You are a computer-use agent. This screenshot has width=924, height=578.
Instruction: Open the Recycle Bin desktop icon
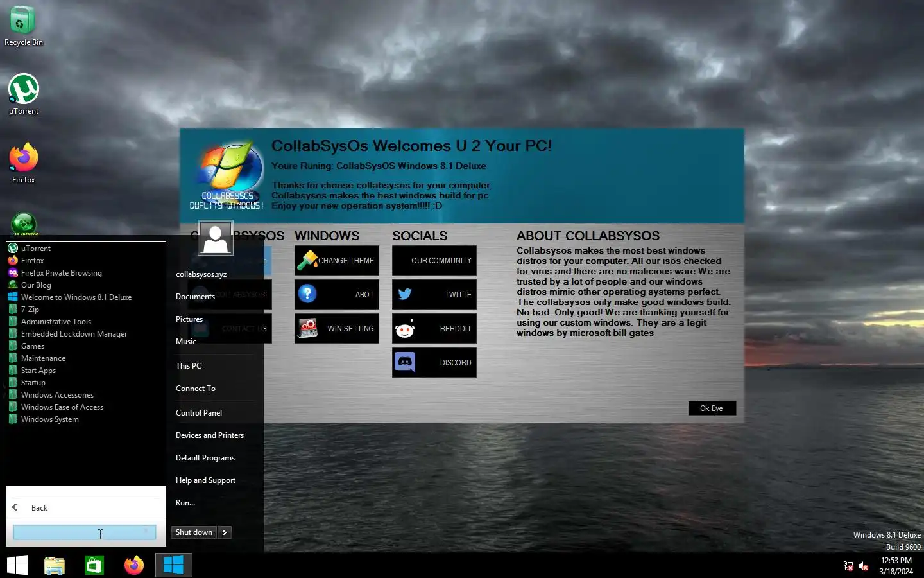point(23,27)
